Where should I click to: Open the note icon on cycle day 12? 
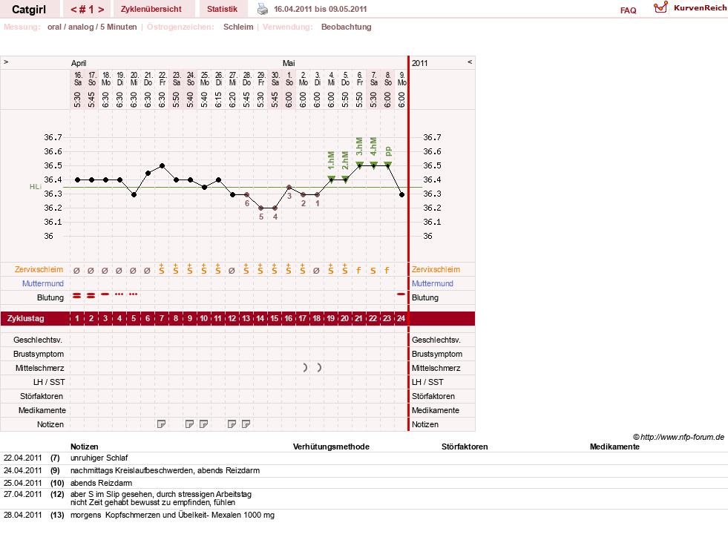[232, 424]
